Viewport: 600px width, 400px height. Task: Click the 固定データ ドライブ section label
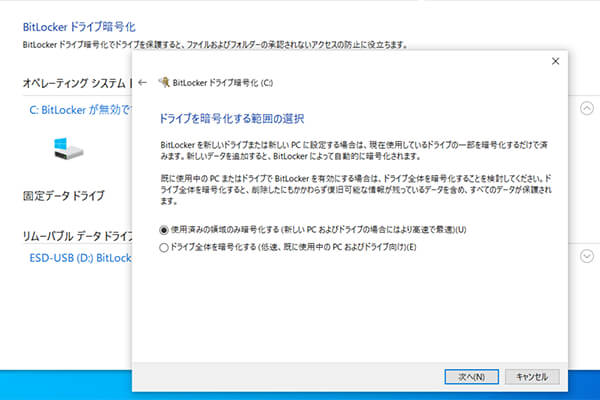tap(64, 196)
